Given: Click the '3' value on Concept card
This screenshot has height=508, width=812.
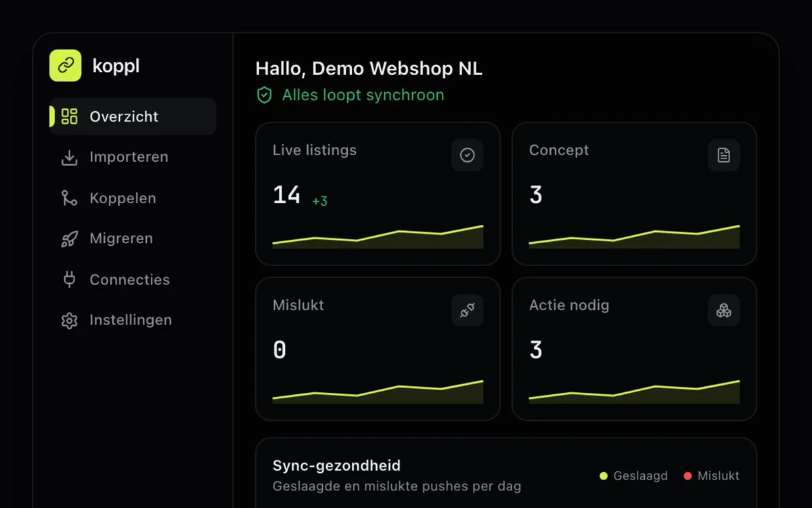Looking at the screenshot, I should point(536,195).
